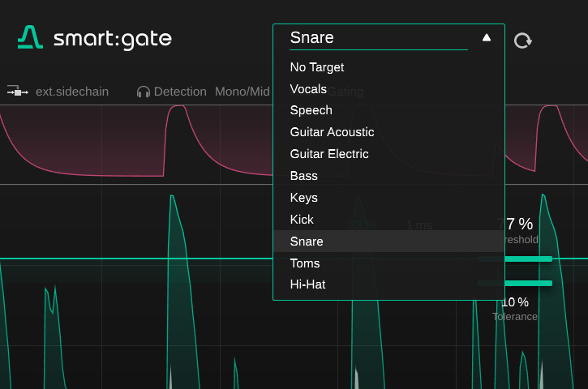Choose the Bass target profile
This screenshot has height=389, width=588.
304,176
